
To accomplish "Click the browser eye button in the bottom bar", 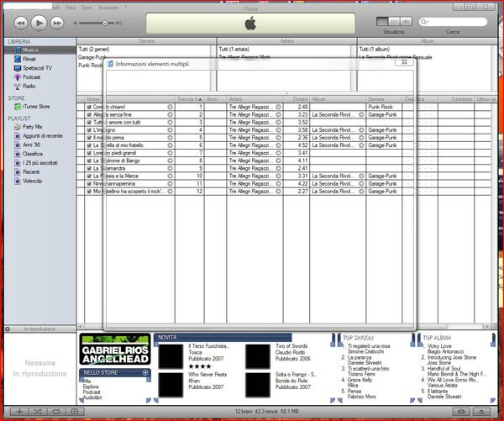I will coord(461,412).
